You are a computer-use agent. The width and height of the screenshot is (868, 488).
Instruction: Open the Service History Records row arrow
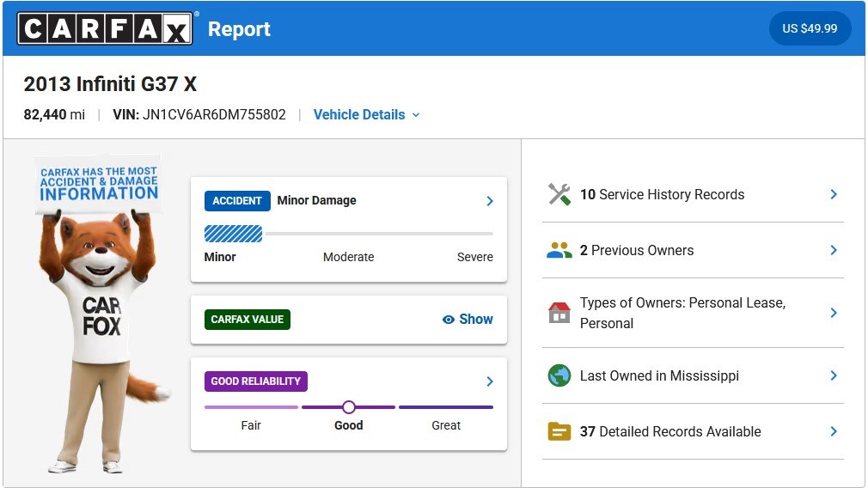point(834,194)
